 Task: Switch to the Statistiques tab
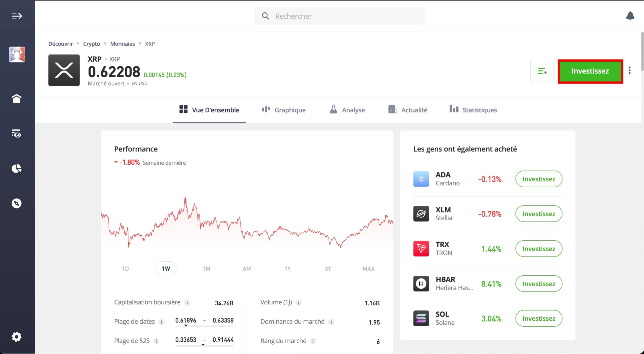pos(473,110)
